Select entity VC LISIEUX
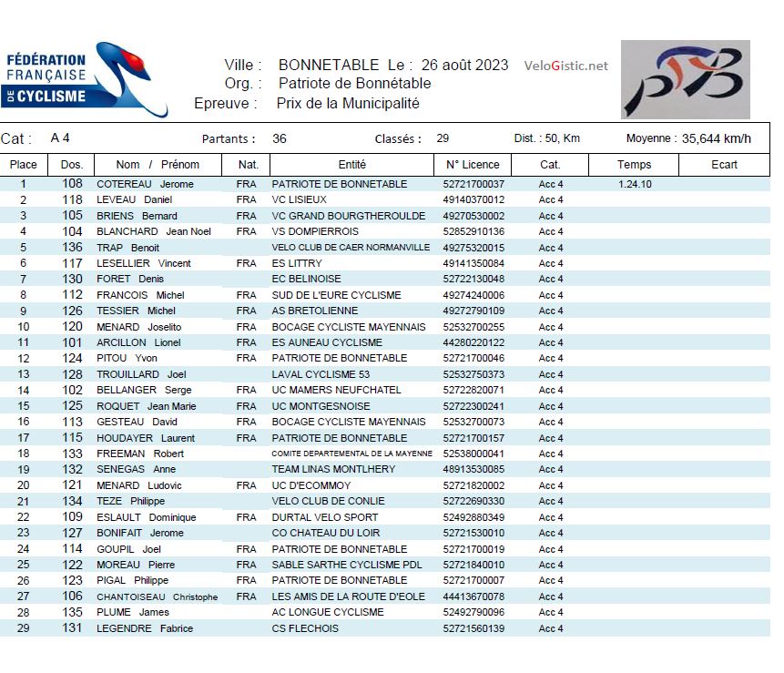The width and height of the screenshot is (784, 673). tap(299, 199)
